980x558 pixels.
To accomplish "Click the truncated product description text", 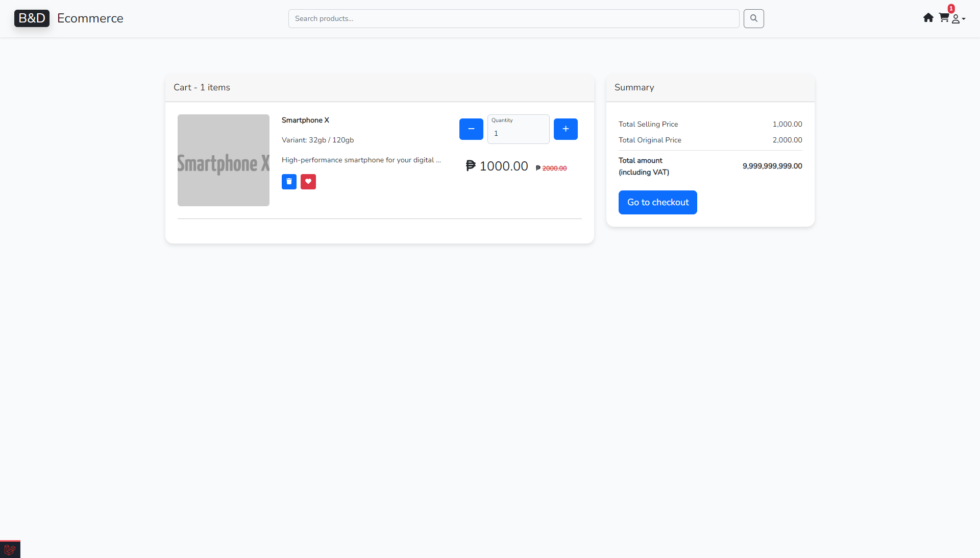I will pos(361,160).
